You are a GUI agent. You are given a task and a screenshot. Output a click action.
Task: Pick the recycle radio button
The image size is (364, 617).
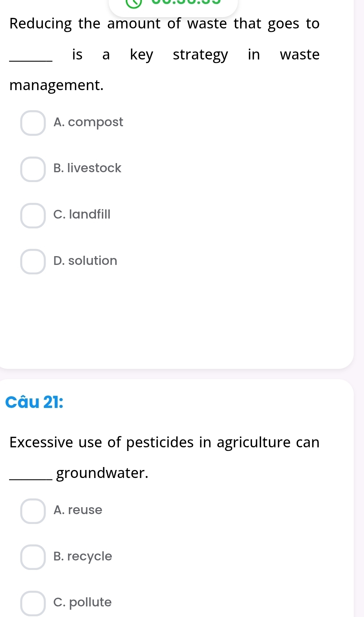coord(33,557)
